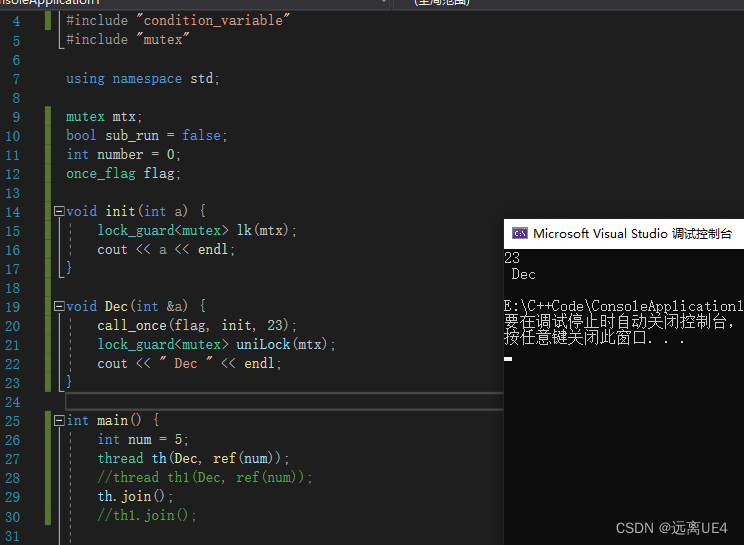Viewport: 744px width, 545px height.
Task: Click the 'mutex mtx;' declaration
Action: [104, 117]
